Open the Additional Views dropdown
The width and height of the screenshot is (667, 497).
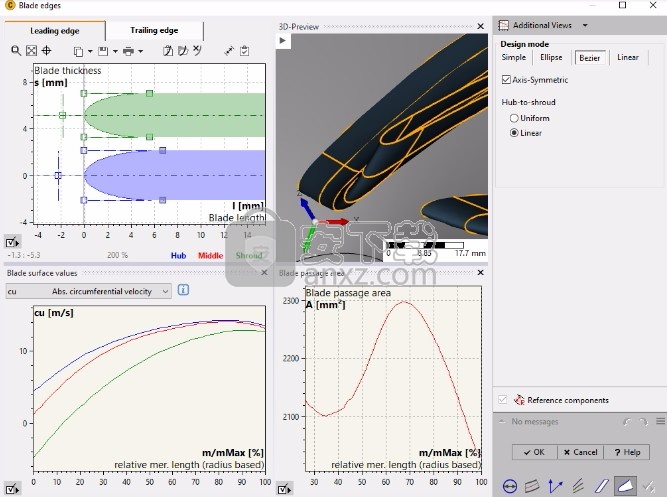585,26
